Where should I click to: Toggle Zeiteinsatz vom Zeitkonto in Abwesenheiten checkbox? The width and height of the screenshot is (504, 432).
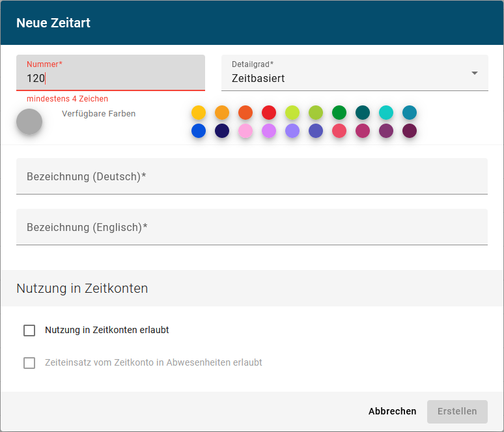(29, 363)
